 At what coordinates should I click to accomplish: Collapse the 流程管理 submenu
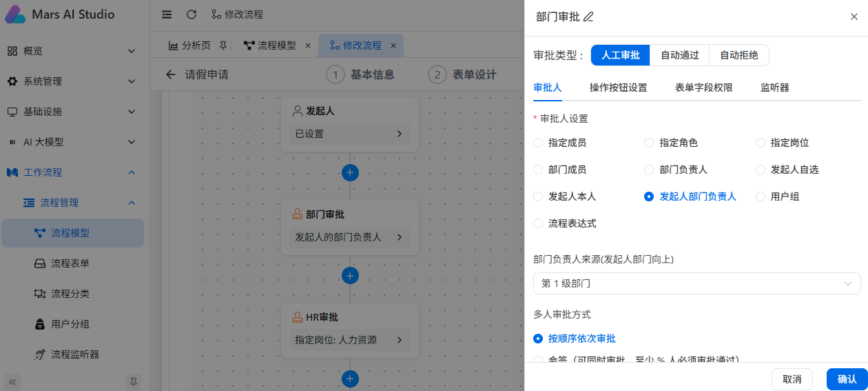[132, 203]
